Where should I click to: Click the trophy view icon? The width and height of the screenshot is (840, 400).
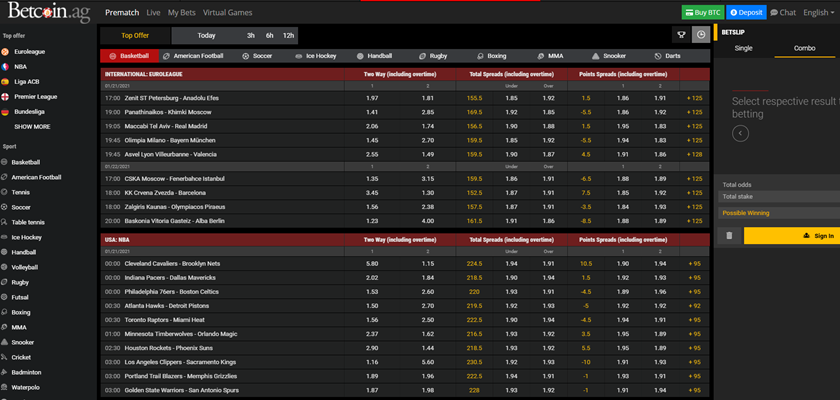[681, 35]
